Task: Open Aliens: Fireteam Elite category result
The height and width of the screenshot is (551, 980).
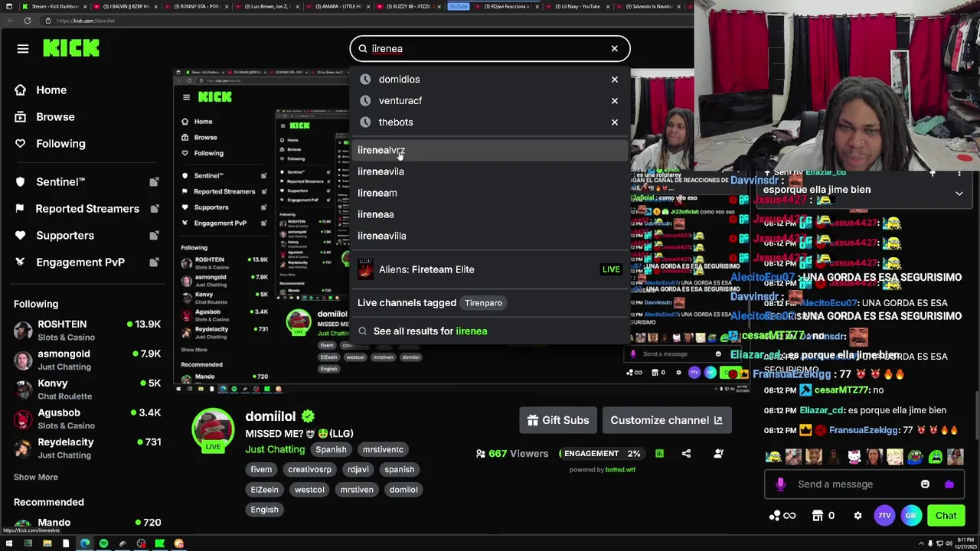Action: coord(490,269)
